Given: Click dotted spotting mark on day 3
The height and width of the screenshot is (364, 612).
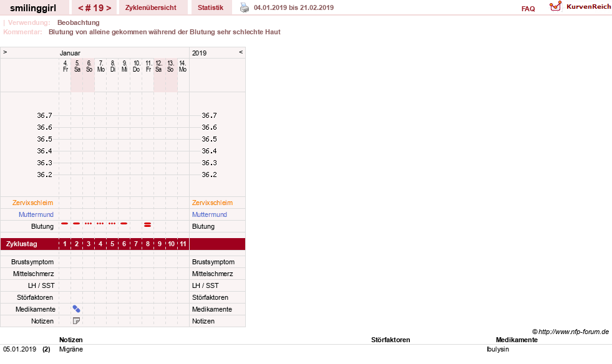Looking at the screenshot, I should 89,224.
